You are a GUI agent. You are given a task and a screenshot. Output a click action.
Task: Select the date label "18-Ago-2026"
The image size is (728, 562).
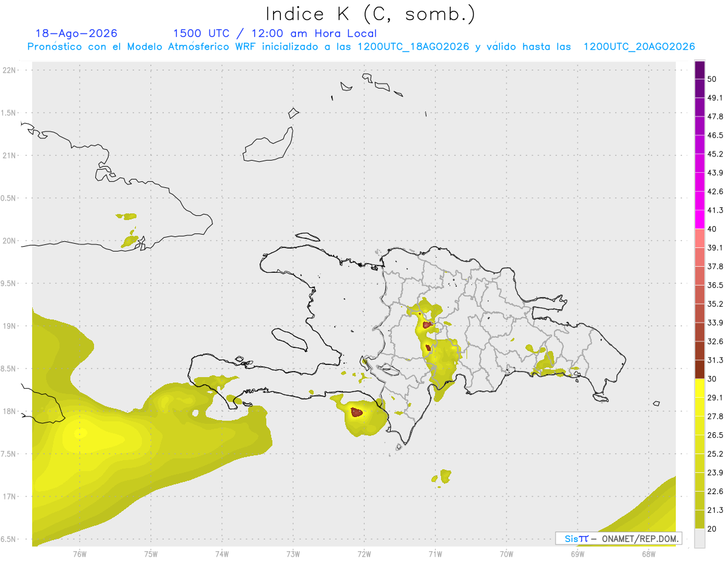pyautogui.click(x=76, y=33)
